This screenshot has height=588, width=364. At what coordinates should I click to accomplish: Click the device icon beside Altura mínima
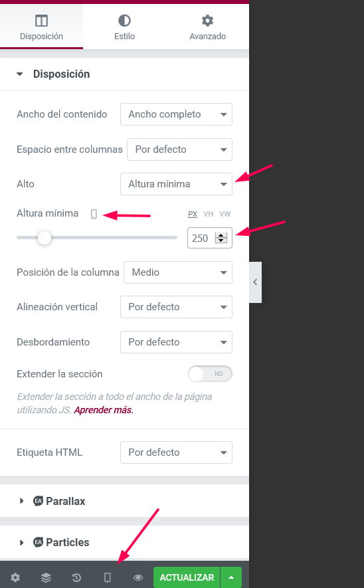(x=94, y=214)
